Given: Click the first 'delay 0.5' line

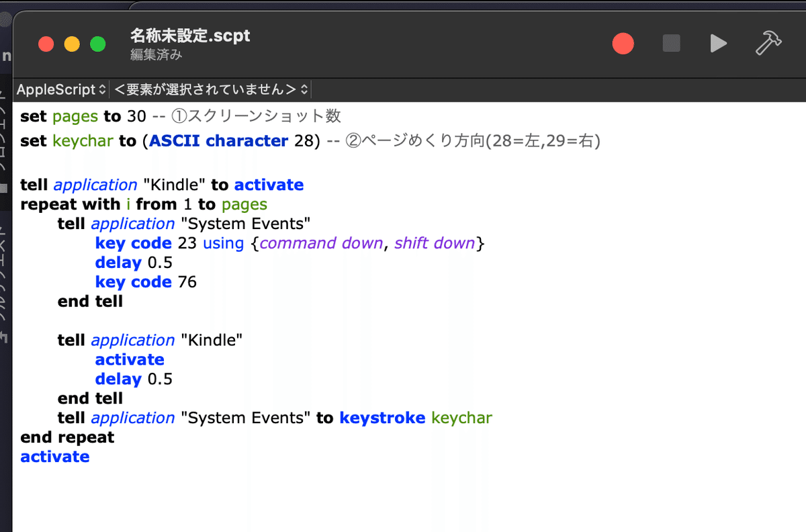Looking at the screenshot, I should pos(134,263).
